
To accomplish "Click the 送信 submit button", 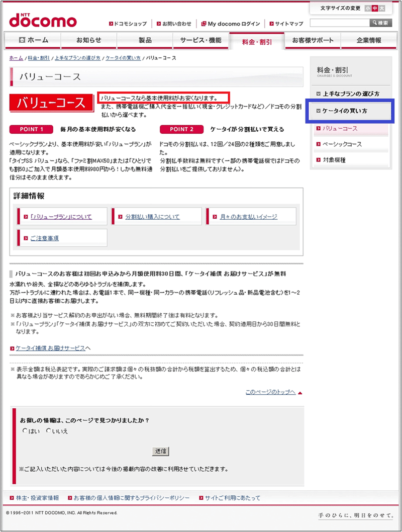I will tap(160, 451).
